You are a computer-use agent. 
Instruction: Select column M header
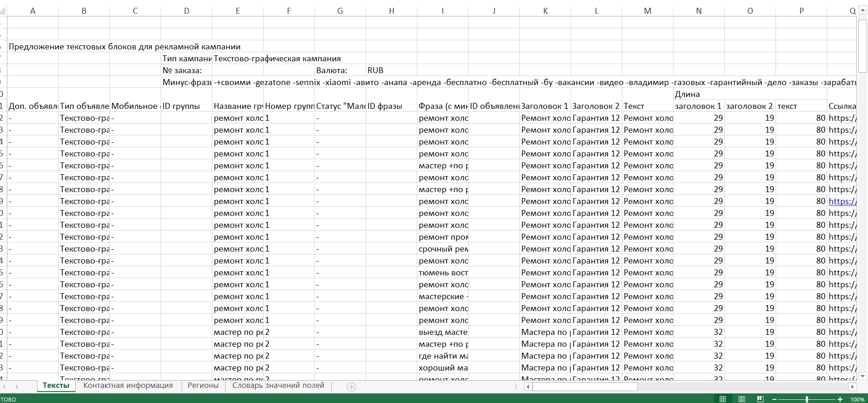coord(648,11)
